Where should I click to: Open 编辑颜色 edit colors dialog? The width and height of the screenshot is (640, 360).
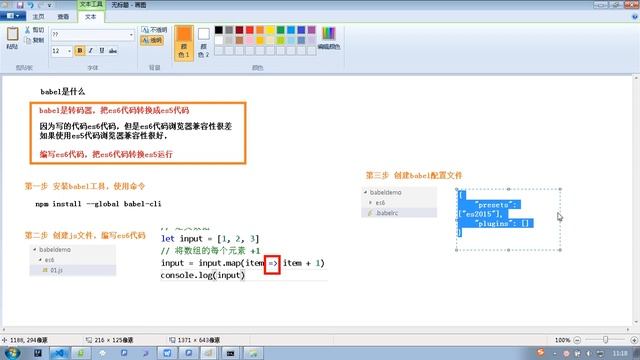(x=329, y=38)
